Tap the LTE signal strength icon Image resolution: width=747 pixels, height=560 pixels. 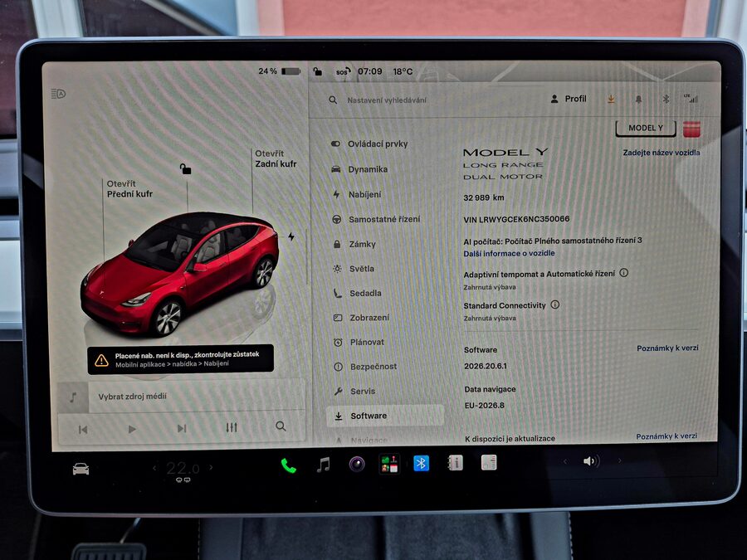(x=691, y=99)
